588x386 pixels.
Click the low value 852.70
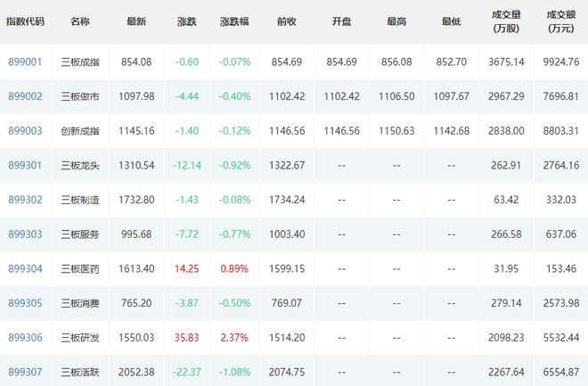(x=451, y=62)
